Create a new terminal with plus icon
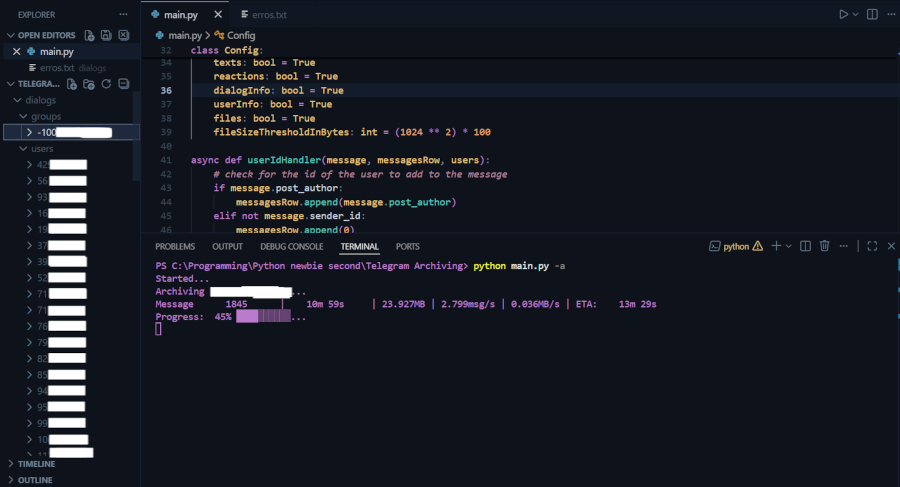Viewport: 900px width, 487px height. pyautogui.click(x=776, y=246)
